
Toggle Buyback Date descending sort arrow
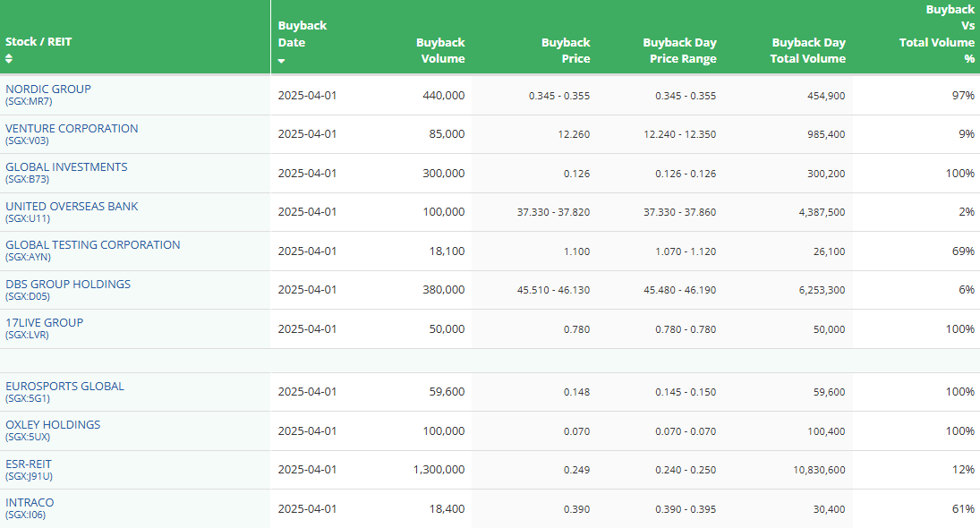pyautogui.click(x=281, y=61)
